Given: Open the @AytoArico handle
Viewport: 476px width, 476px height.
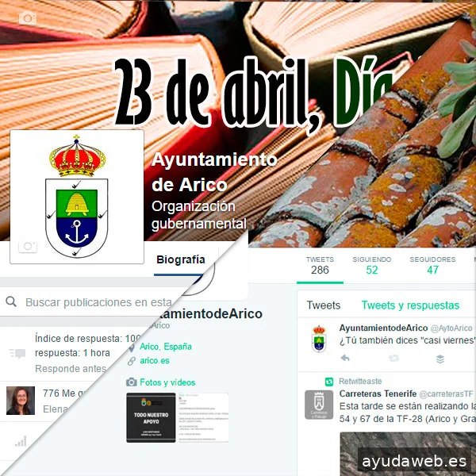Looking at the screenshot, I should click(x=451, y=328).
